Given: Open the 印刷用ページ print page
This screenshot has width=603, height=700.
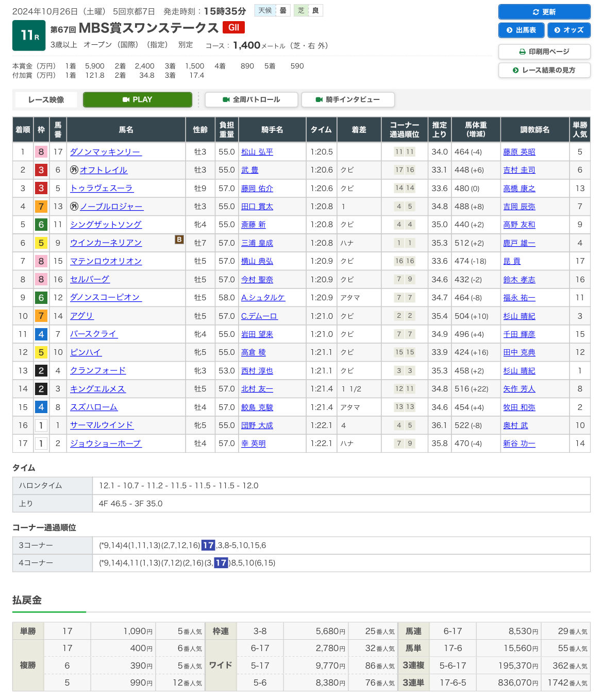Looking at the screenshot, I should tap(544, 52).
